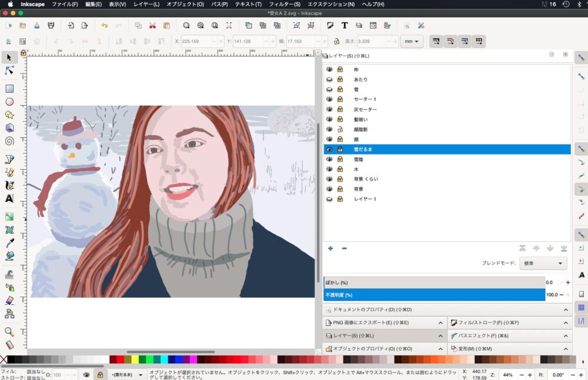Select the Rectangle tool

[9, 89]
